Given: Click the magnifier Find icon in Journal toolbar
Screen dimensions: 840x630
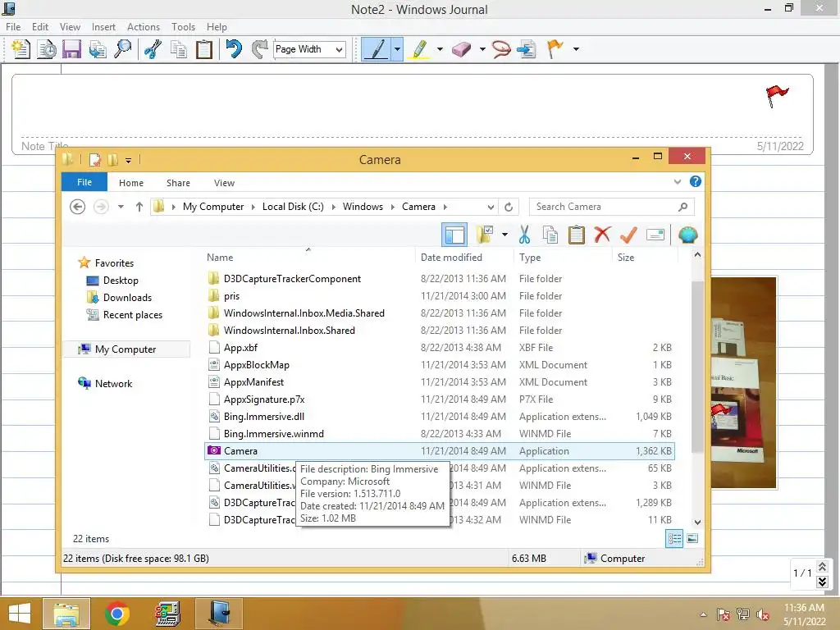Looking at the screenshot, I should coord(123,49).
